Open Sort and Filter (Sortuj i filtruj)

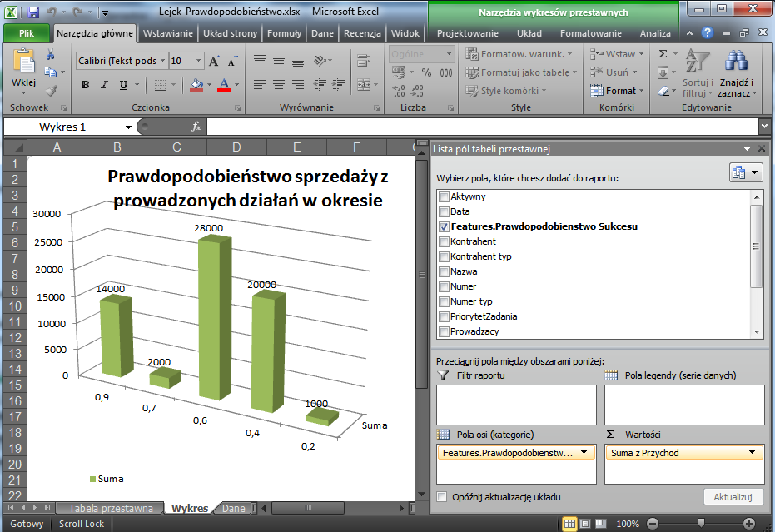click(698, 73)
